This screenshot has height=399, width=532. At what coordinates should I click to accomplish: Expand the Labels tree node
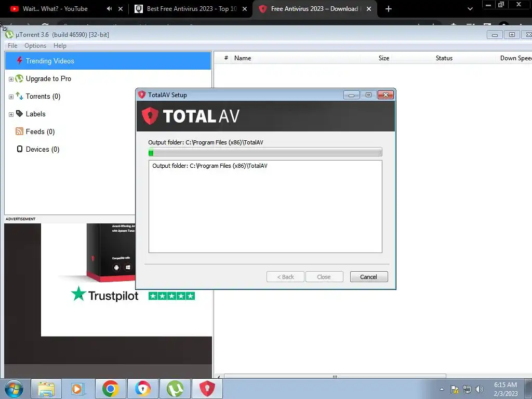(11, 114)
